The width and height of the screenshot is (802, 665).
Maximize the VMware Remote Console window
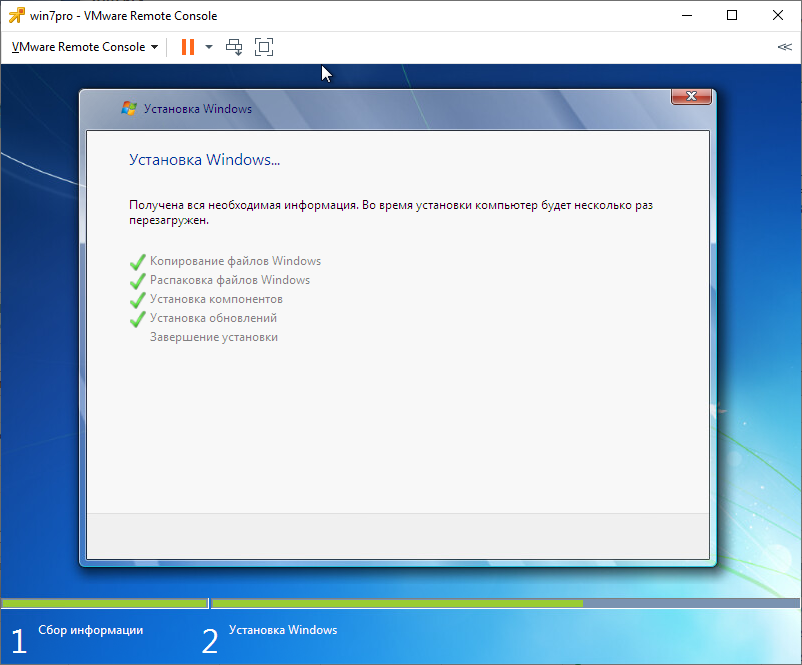(732, 16)
